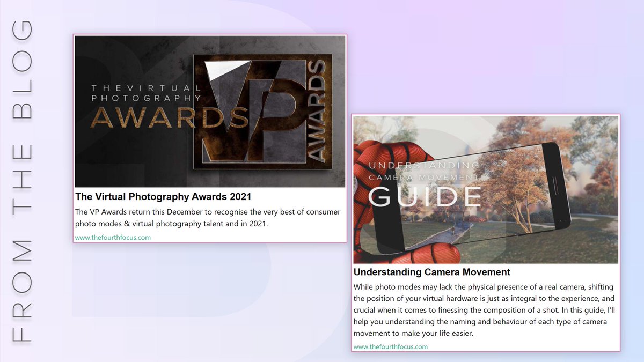This screenshot has width=644, height=362.
Task: Select the camera movement description paragraph
Action: 484,311
